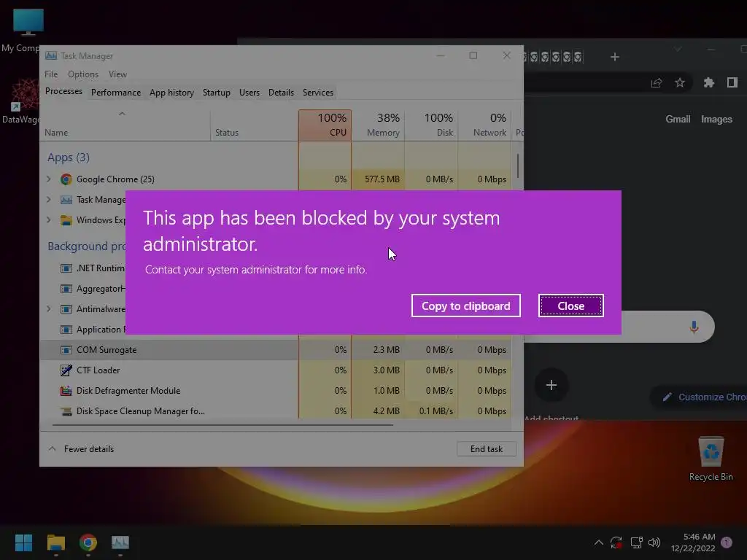Click the Add shortcut plus button

pos(551,385)
